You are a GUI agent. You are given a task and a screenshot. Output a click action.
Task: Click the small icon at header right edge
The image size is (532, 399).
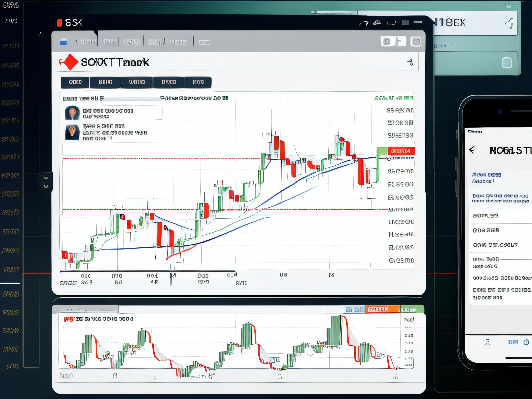[x=410, y=63]
